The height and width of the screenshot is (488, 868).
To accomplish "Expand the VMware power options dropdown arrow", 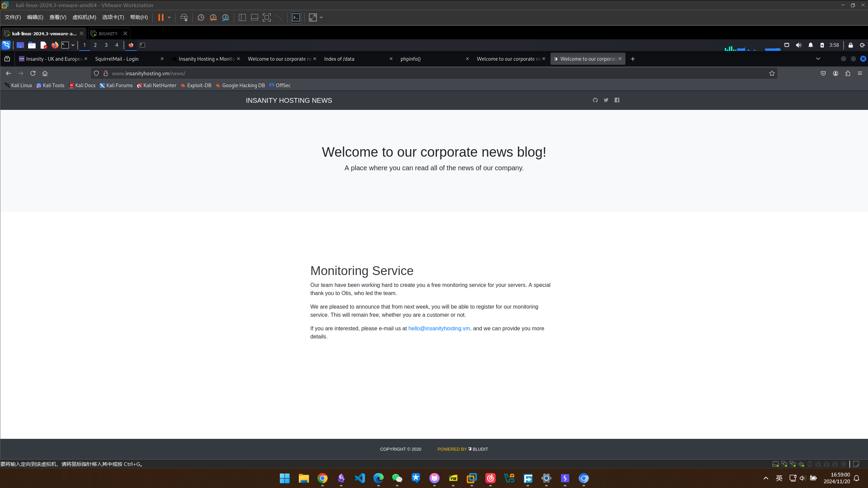I will [x=169, y=18].
